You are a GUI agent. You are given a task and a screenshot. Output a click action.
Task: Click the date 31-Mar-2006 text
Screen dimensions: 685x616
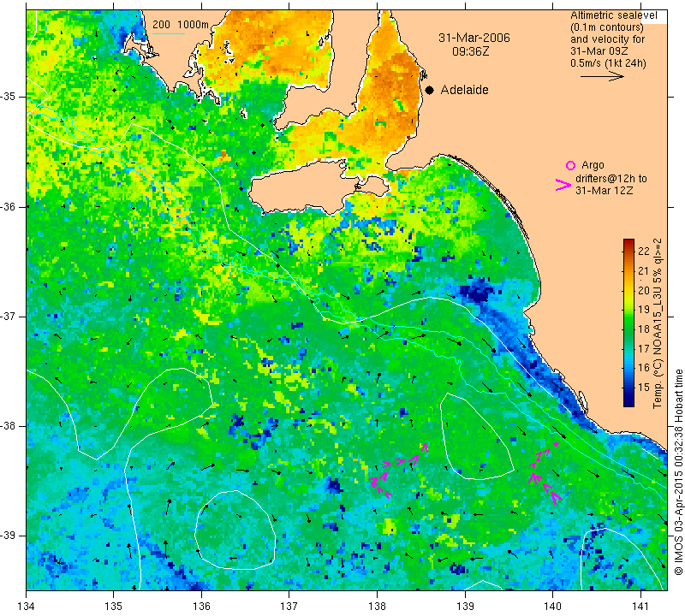474,38
